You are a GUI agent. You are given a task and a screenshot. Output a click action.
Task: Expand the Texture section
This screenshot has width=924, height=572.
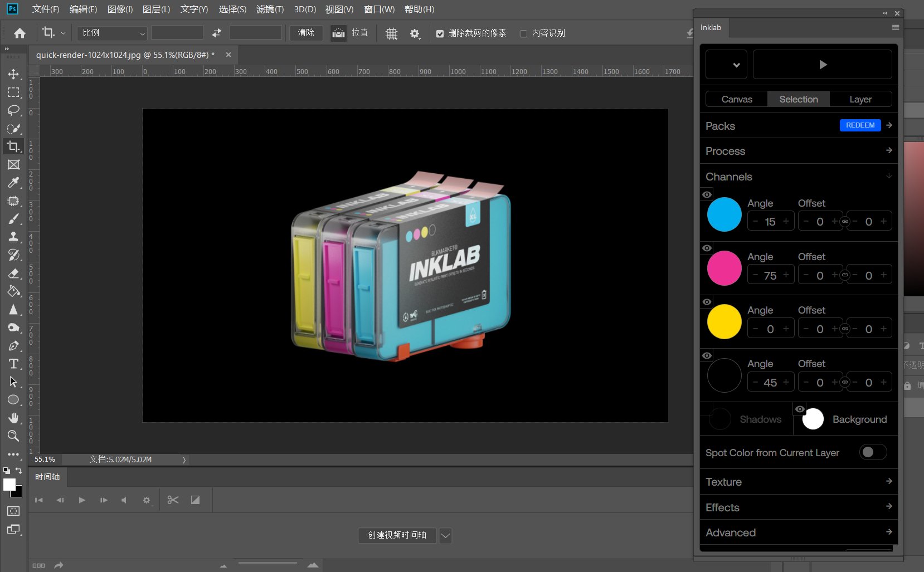[x=798, y=482]
